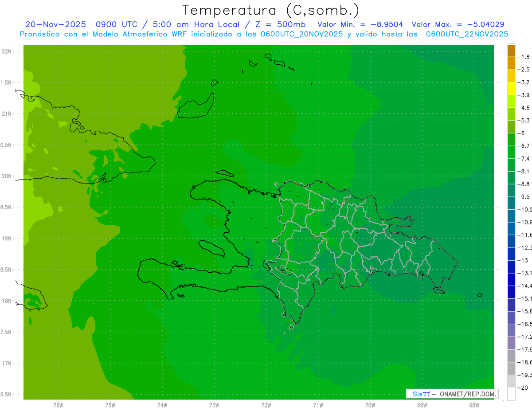
Task: Click the '-3.9' colorbar label
Action: 524,95
